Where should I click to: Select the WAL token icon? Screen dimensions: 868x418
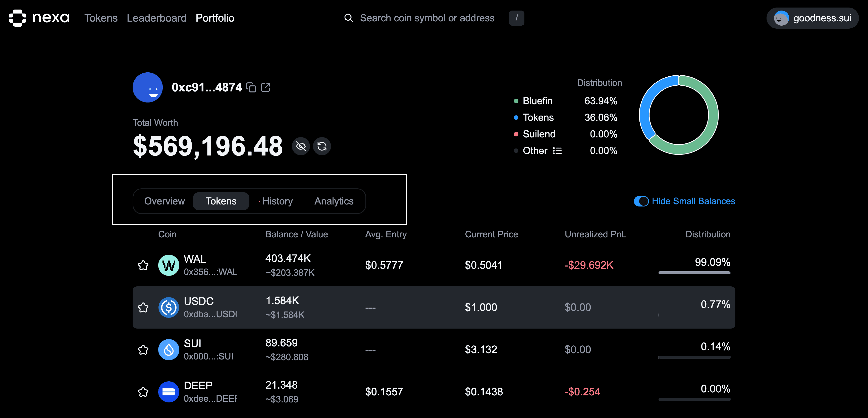169,265
